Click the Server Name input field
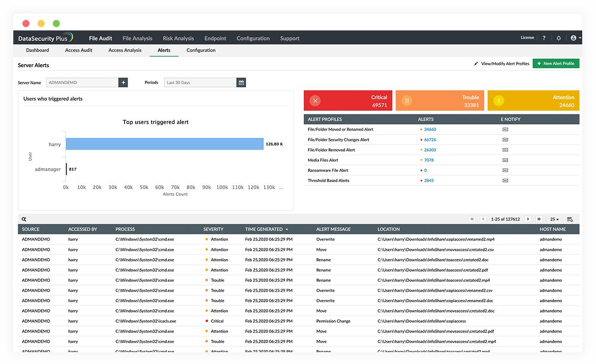This screenshot has width=596, height=364. tap(82, 82)
